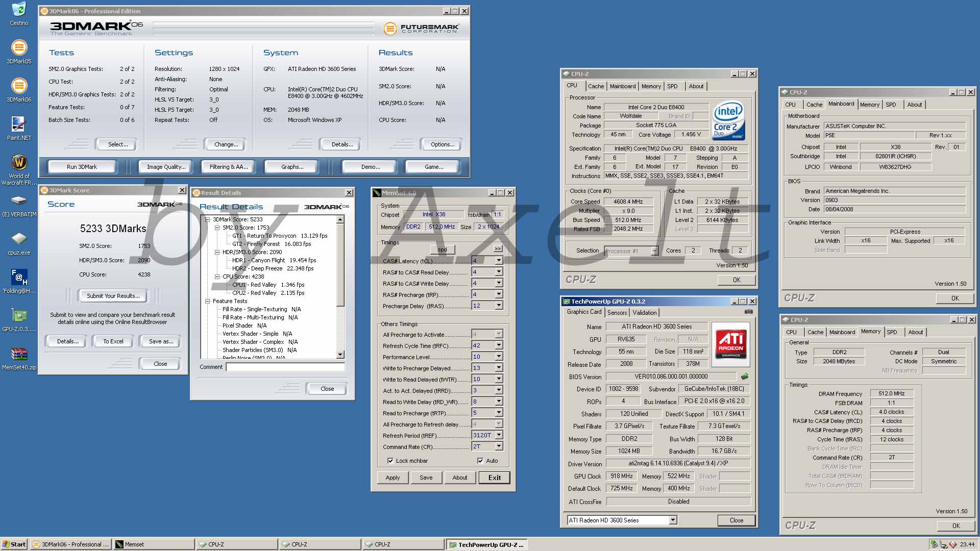Click the red system tray icon by the clock

(953, 544)
